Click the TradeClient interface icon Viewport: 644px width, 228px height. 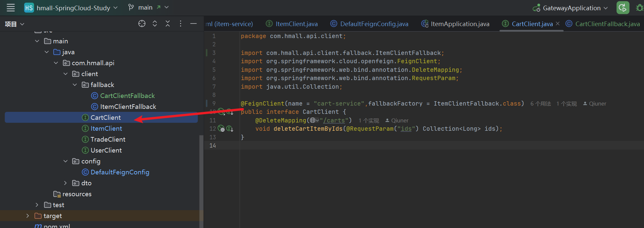[85, 139]
